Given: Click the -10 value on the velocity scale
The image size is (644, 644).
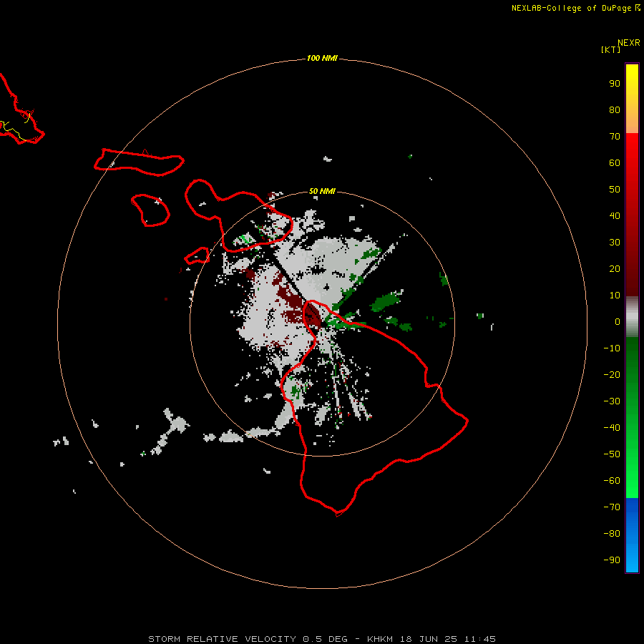Looking at the screenshot, I should click(x=612, y=348).
